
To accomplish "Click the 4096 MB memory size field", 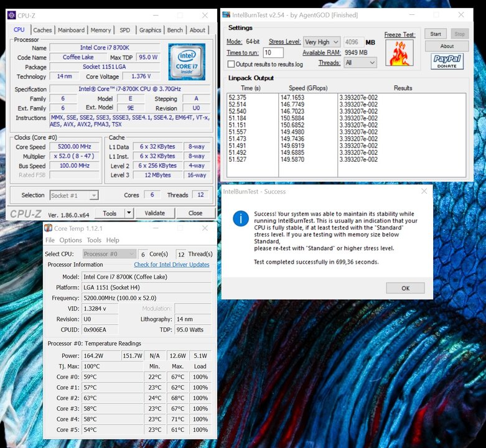I will 353,42.
